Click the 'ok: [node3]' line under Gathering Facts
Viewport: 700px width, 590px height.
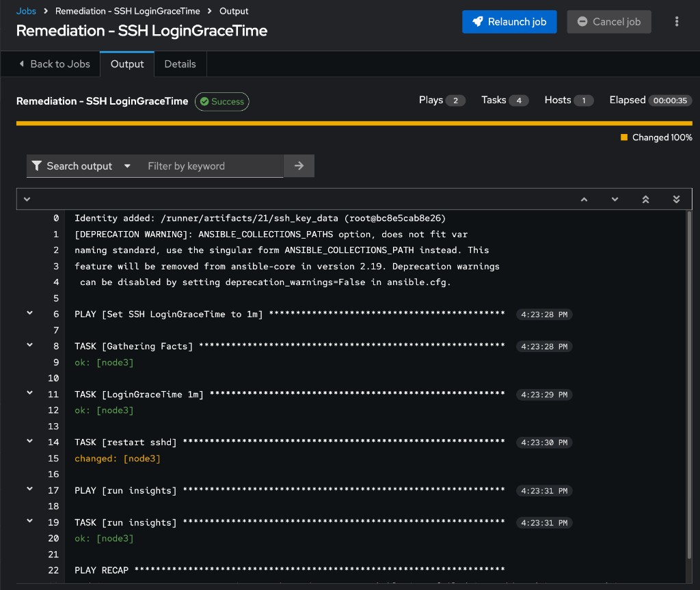point(104,362)
